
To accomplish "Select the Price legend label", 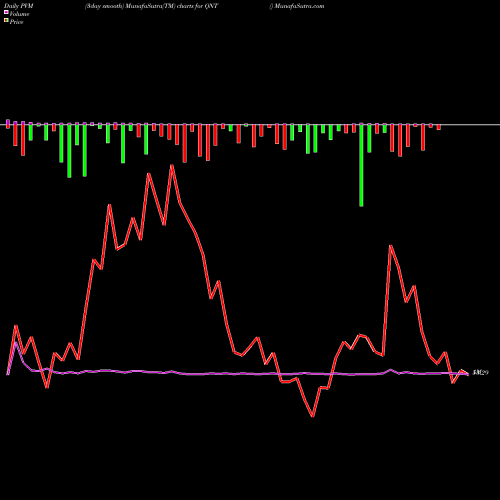I will pyautogui.click(x=16, y=22).
